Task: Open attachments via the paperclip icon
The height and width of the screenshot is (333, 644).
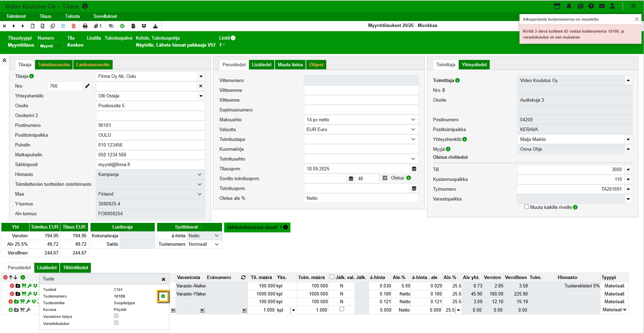Action: pos(96,26)
